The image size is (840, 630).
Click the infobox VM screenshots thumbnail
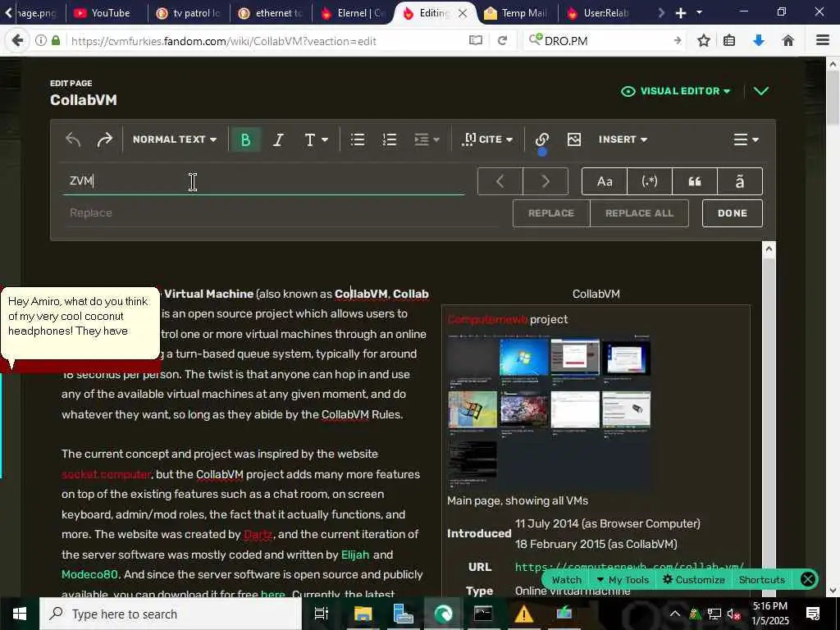[549, 412]
